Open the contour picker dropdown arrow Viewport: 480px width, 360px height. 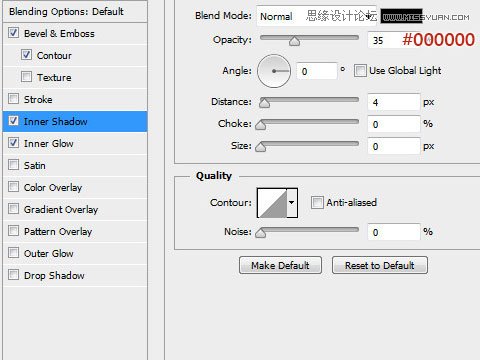pos(292,203)
